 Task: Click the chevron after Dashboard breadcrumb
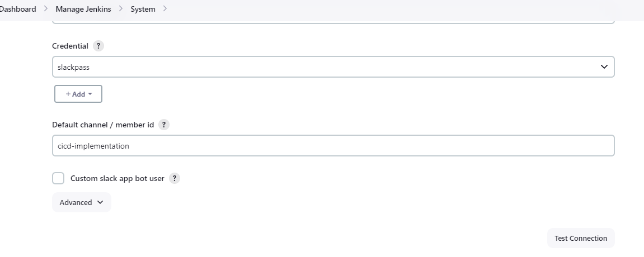[46, 9]
